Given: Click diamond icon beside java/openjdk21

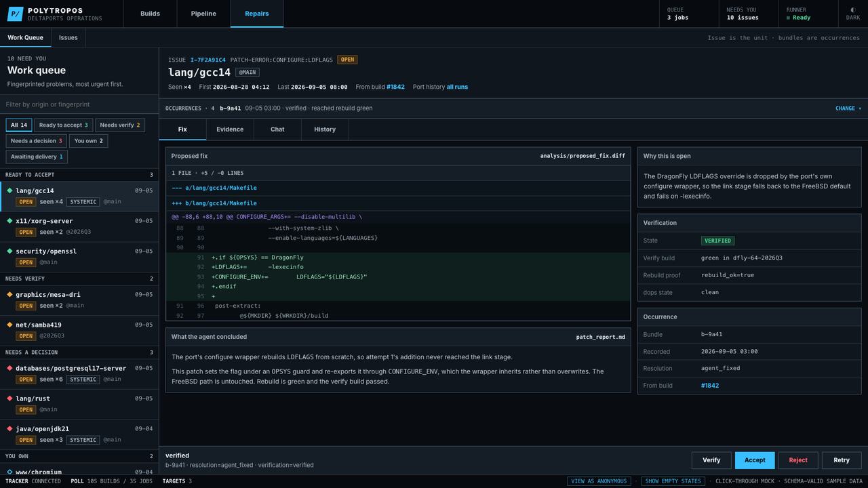Looking at the screenshot, I should (x=9, y=428).
